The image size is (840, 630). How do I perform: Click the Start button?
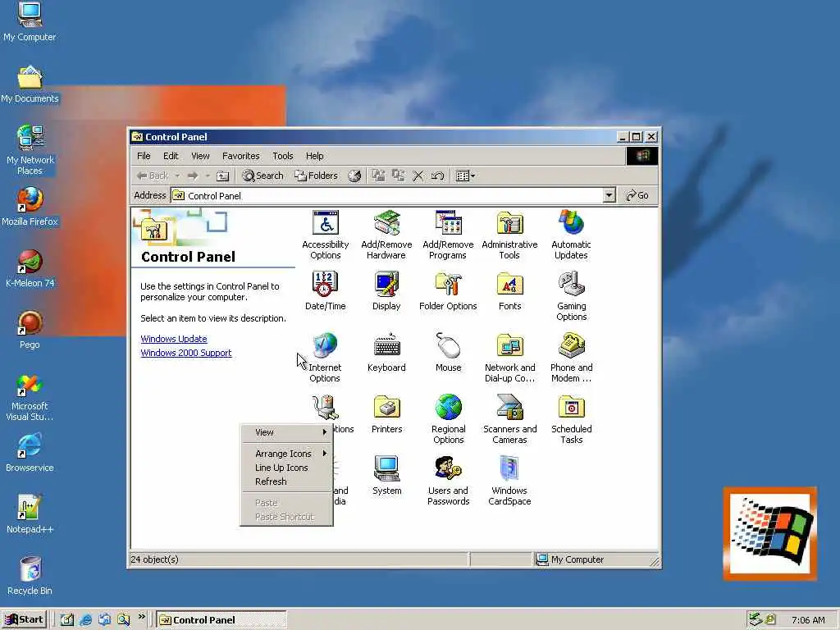pyautogui.click(x=24, y=620)
